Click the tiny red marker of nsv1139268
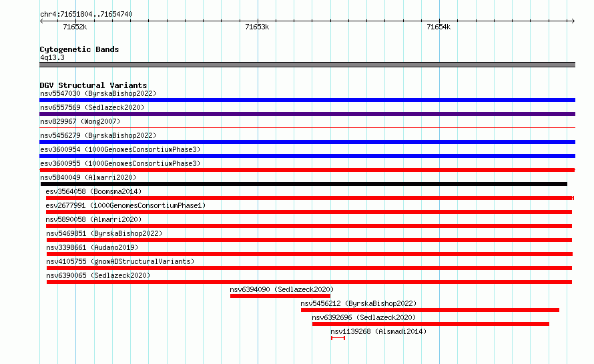Viewport: 594px width, 364px height. pyautogui.click(x=338, y=338)
